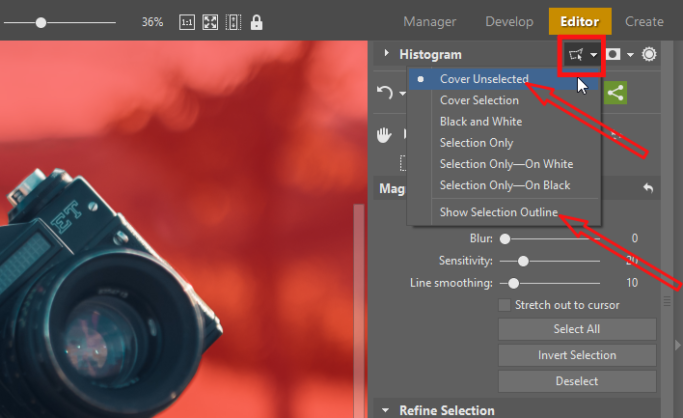Image resolution: width=683 pixels, height=418 pixels.
Task: Click the Select All button
Action: (x=577, y=329)
